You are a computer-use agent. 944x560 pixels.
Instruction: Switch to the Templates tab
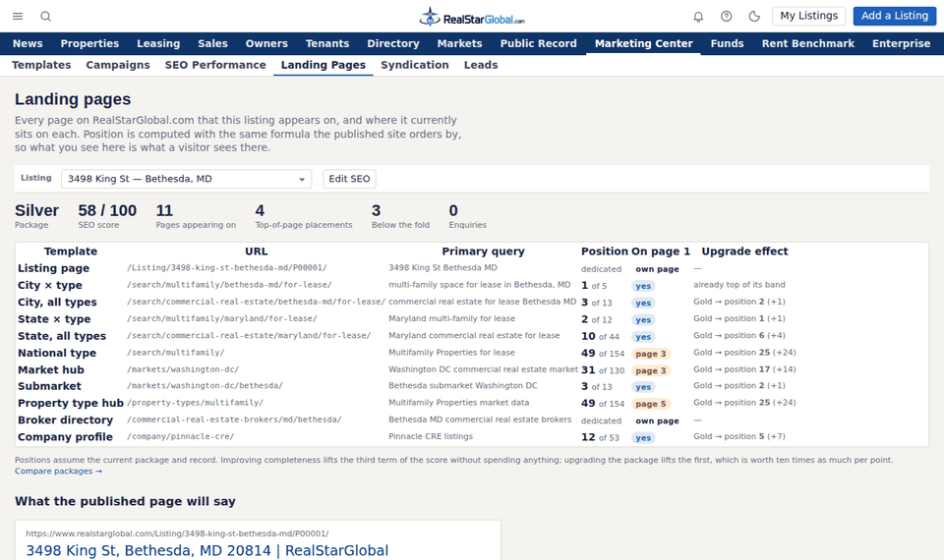[41, 65]
